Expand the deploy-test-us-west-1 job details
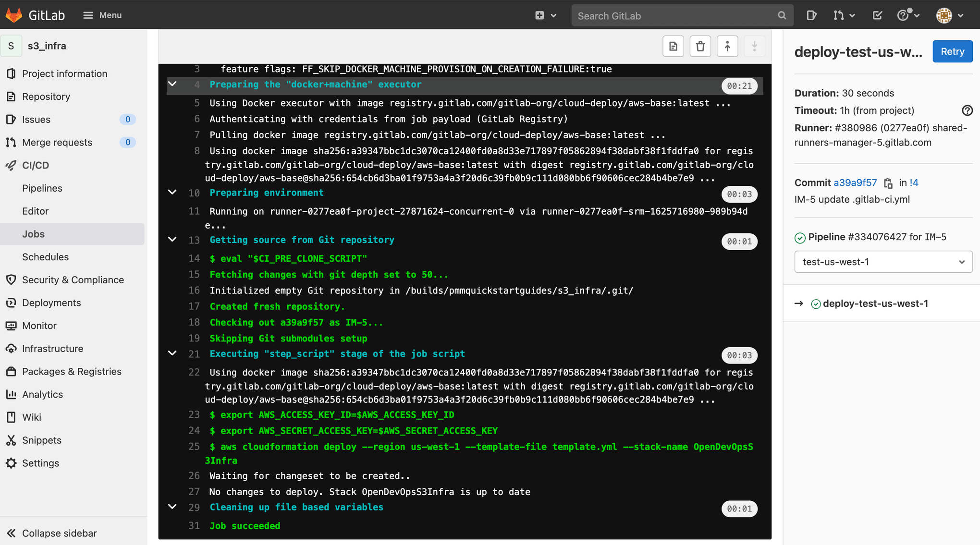The image size is (980, 545). pyautogui.click(x=875, y=303)
